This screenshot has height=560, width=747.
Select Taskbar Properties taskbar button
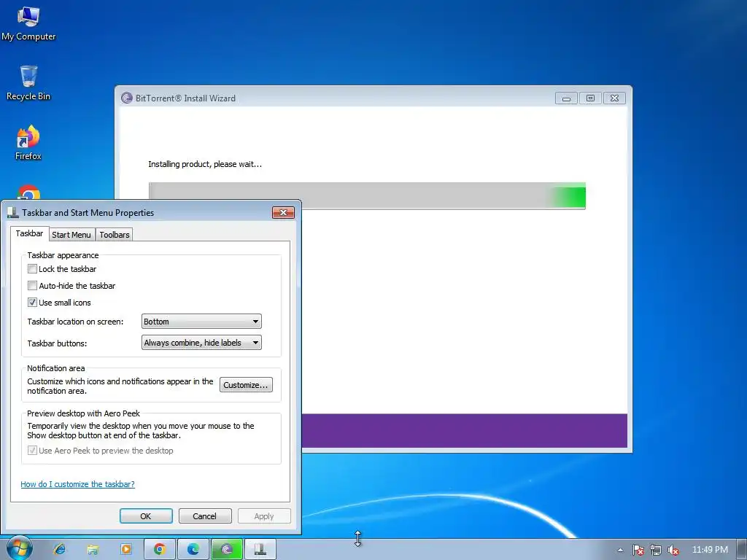[x=260, y=550]
